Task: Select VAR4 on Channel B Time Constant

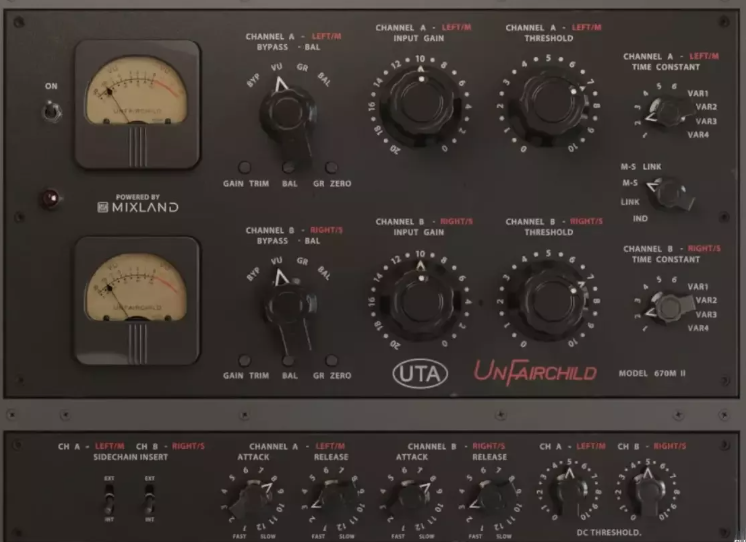Action: 698,328
